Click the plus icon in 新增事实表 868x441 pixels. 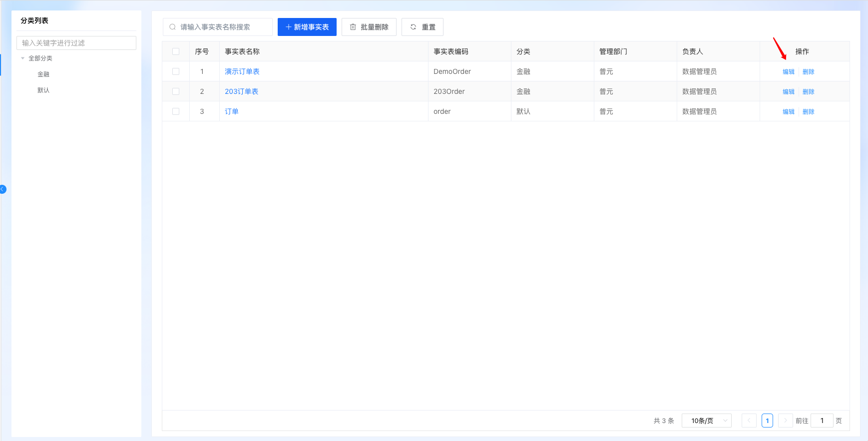point(288,27)
